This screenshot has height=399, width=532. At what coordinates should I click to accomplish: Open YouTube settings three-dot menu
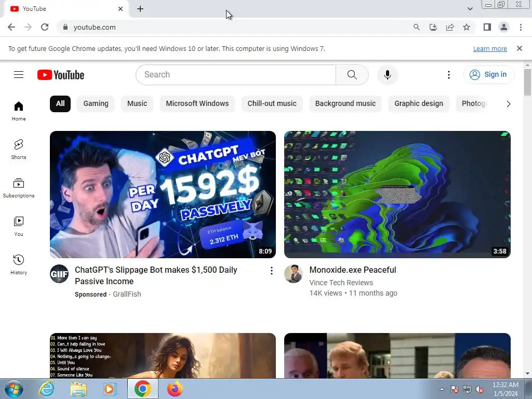pyautogui.click(x=448, y=75)
